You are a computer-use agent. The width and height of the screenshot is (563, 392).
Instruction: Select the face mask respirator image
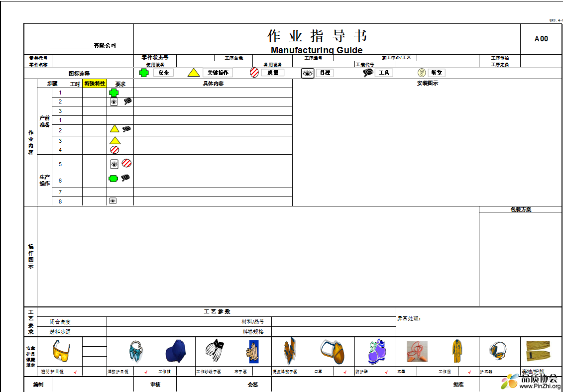tap(332, 352)
